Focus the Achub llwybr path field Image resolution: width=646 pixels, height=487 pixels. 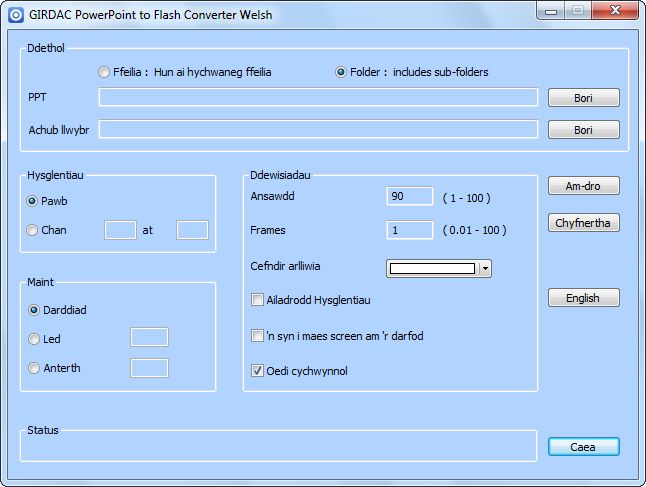pyautogui.click(x=318, y=129)
